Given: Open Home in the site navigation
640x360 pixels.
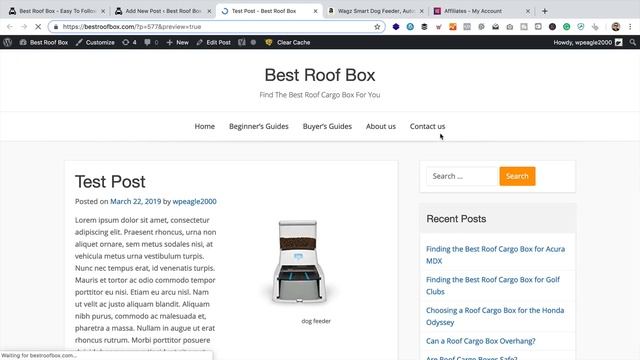Looking at the screenshot, I should coord(204,126).
